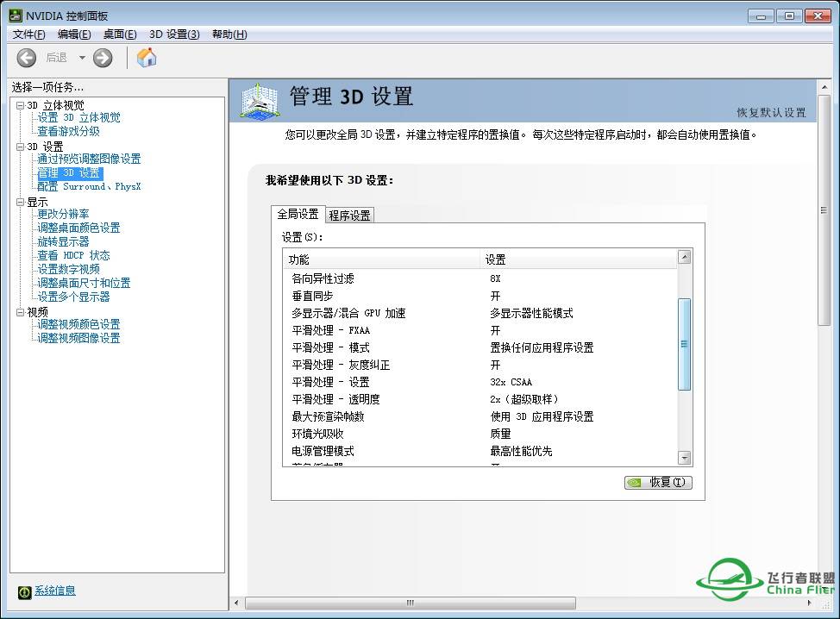The width and height of the screenshot is (840, 619).
Task: Open 调整桌面尺寸和位置 task
Action: [x=85, y=284]
